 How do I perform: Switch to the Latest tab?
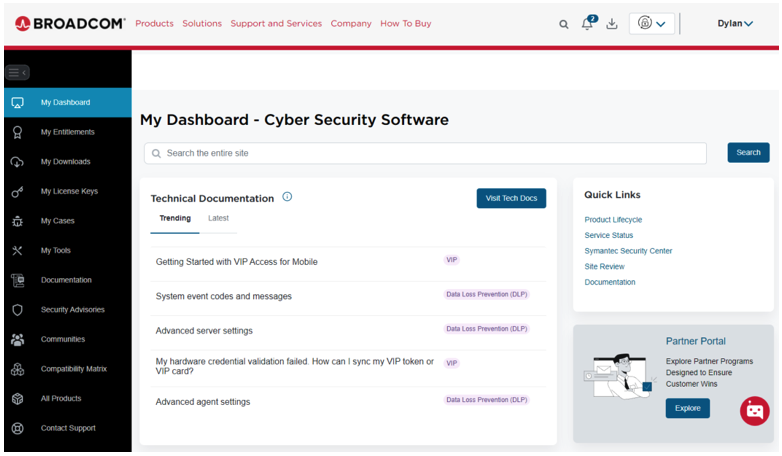[218, 218]
